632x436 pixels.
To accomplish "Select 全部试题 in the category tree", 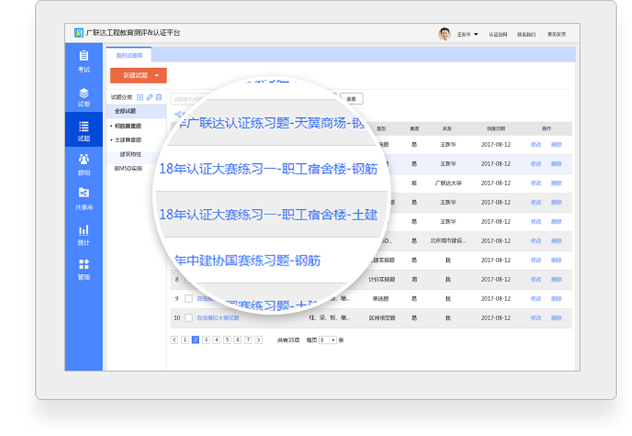I will point(125,111).
